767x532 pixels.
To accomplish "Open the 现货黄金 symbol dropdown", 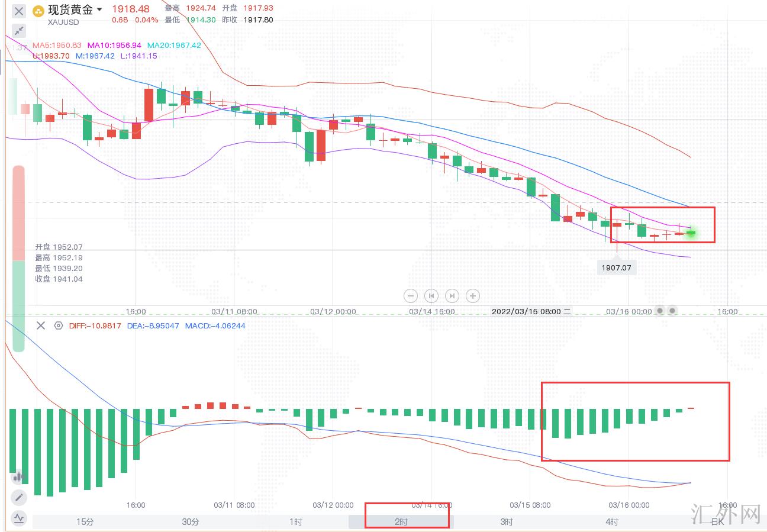I will click(99, 9).
